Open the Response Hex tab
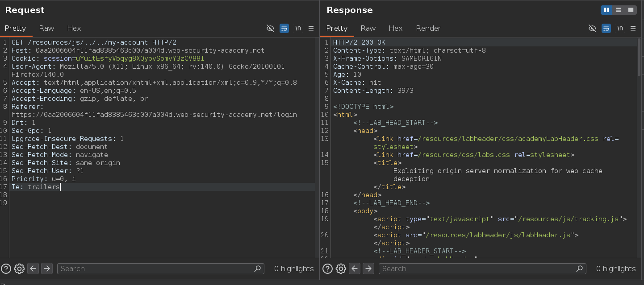The height and width of the screenshot is (285, 644). 396,28
